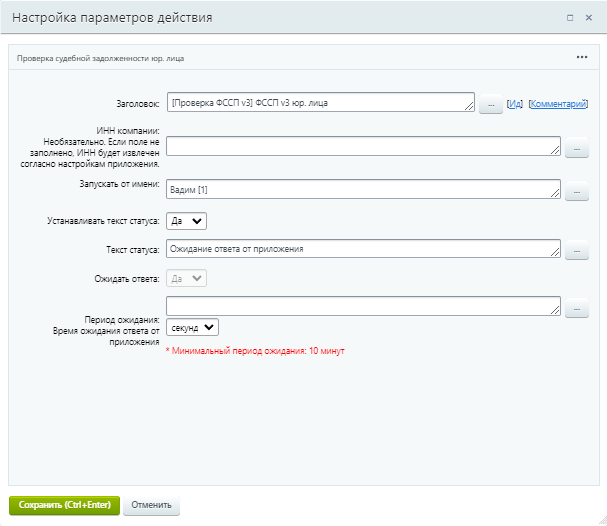Click the Текст статуса text field
Screen dimensions: 607x526
pyautogui.click(x=363, y=249)
